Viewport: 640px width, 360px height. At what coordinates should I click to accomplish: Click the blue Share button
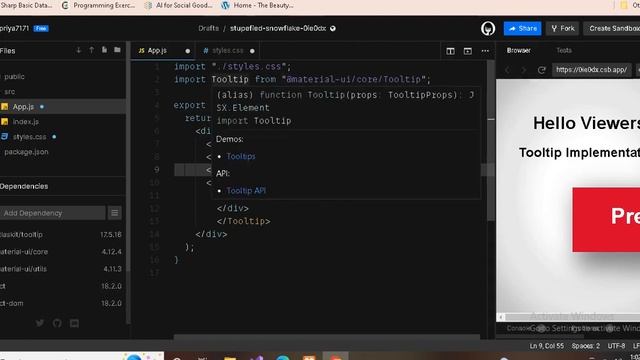[x=522, y=29]
